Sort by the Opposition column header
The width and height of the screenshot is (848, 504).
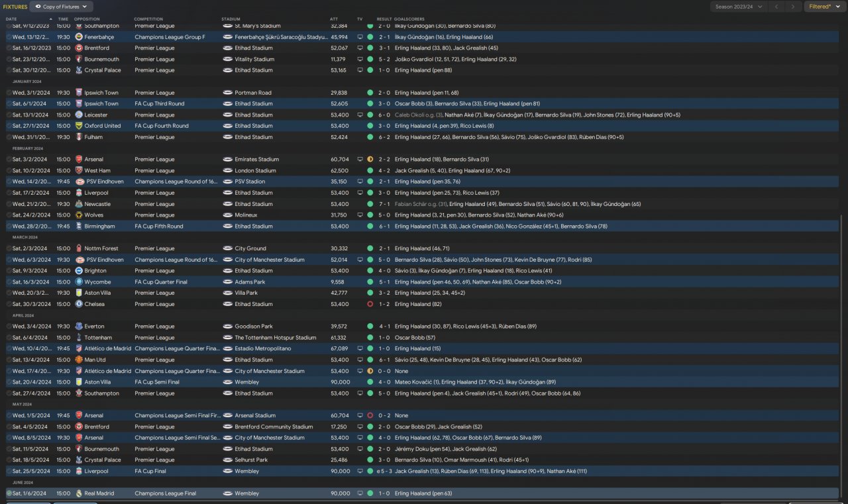(86, 19)
